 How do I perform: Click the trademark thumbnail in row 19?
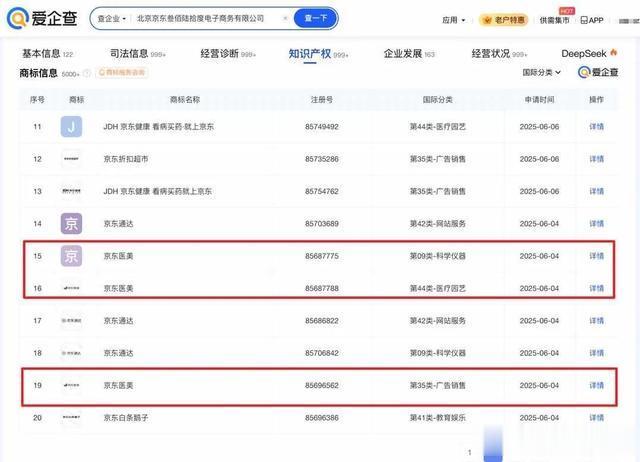(71, 385)
